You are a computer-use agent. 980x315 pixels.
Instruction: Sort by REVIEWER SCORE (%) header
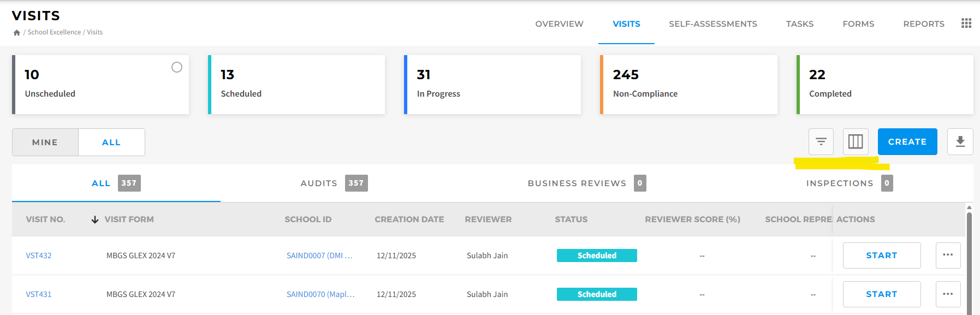692,219
